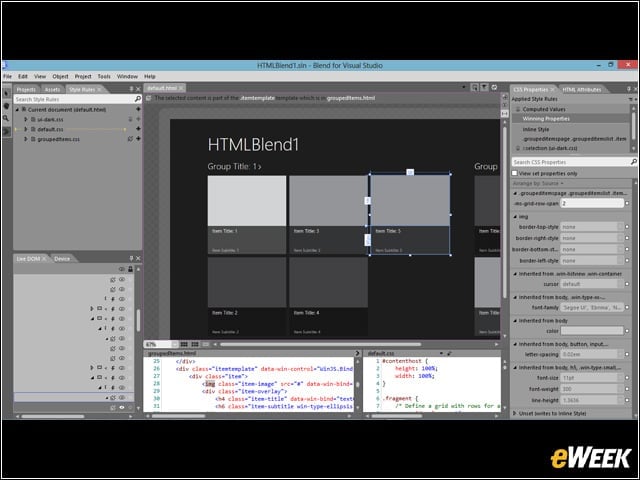Open border-top-style value dropdown
This screenshot has width=640, height=480.
[621, 227]
